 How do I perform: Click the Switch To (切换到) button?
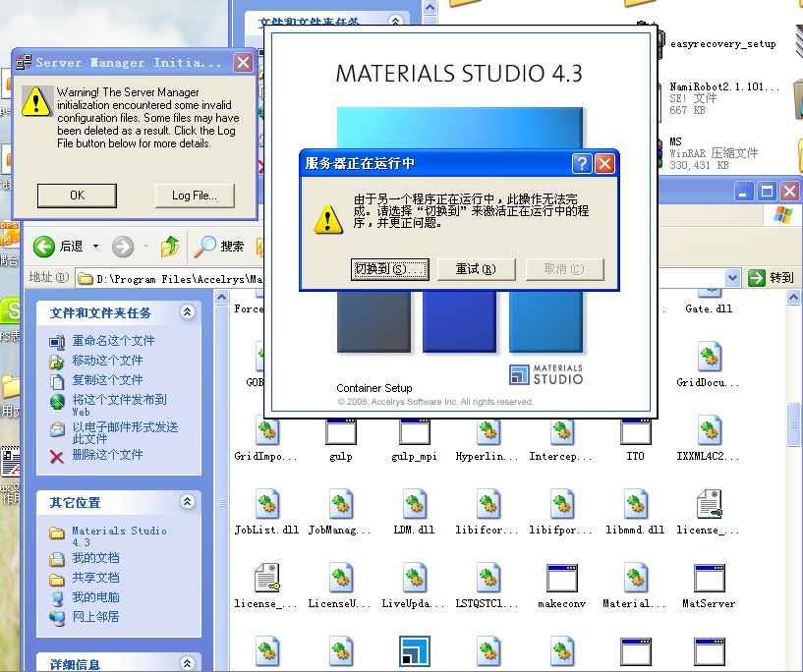tap(390, 269)
